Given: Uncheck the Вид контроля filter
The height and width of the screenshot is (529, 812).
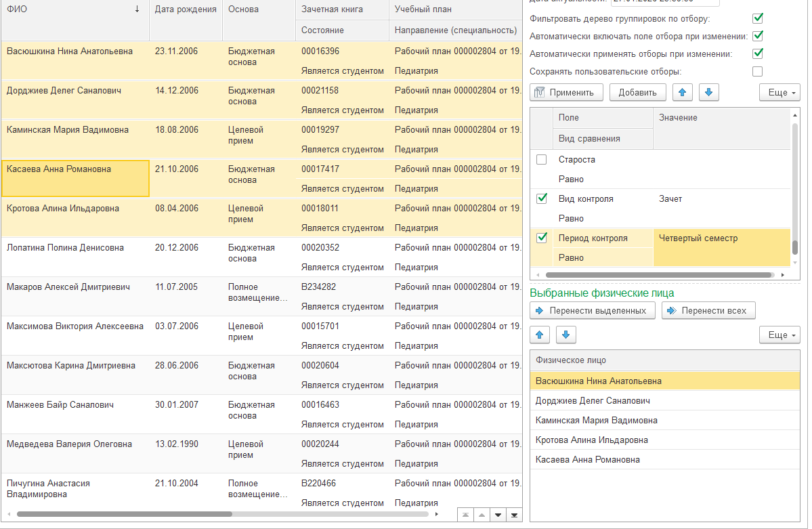Looking at the screenshot, I should click(x=542, y=199).
